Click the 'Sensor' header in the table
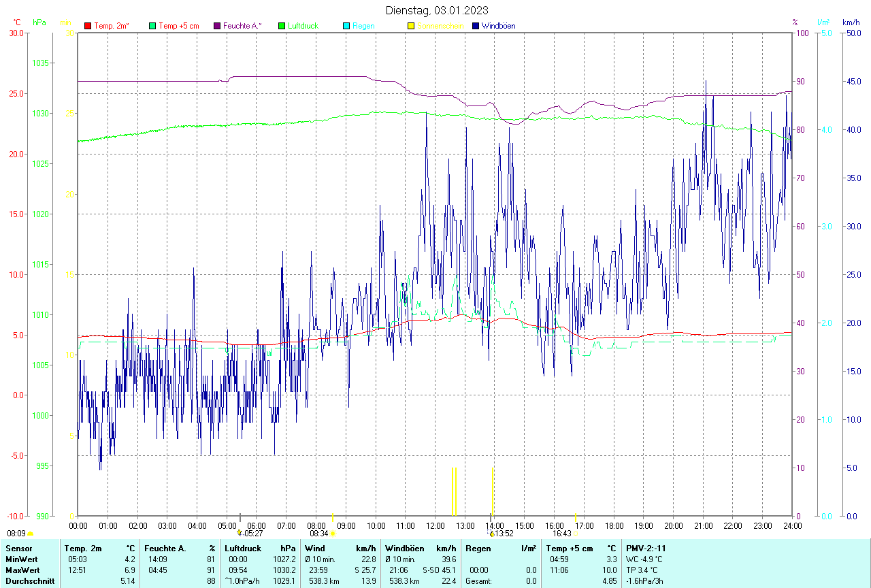The height and width of the screenshot is (588, 871). click(x=18, y=549)
